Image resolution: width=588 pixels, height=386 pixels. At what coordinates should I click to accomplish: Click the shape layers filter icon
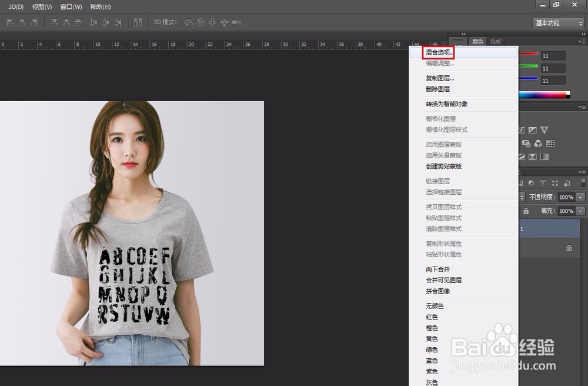point(556,182)
